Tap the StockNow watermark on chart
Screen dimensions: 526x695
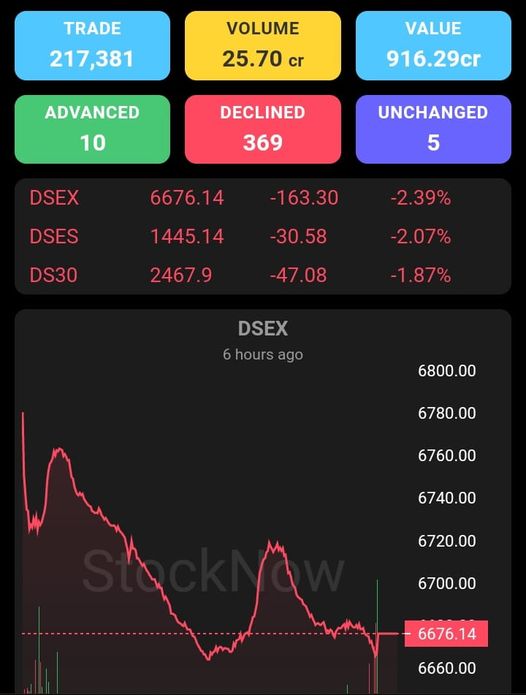point(213,570)
